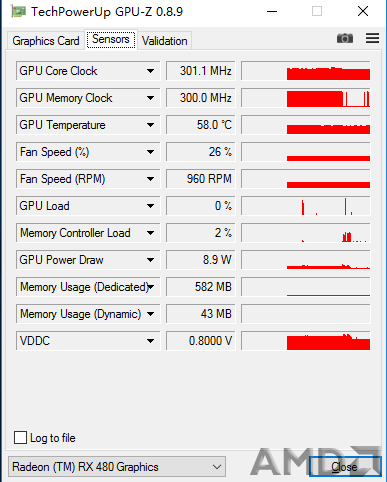Image resolution: width=387 pixels, height=482 pixels.
Task: Switch to the Graphics Card tab
Action: 46,41
